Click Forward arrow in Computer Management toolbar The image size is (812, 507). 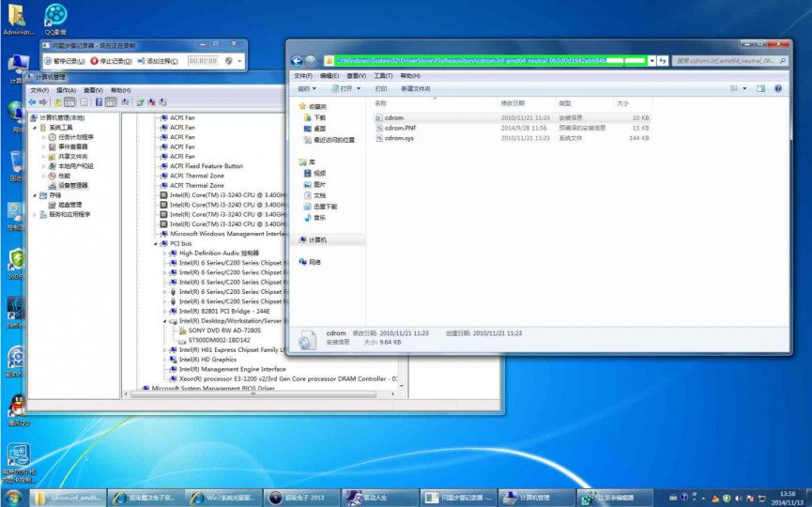pos(43,102)
